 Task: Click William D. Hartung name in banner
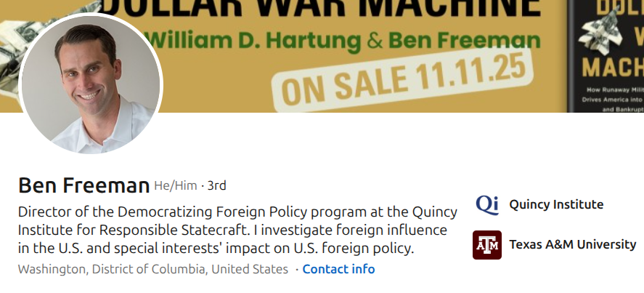[256, 38]
